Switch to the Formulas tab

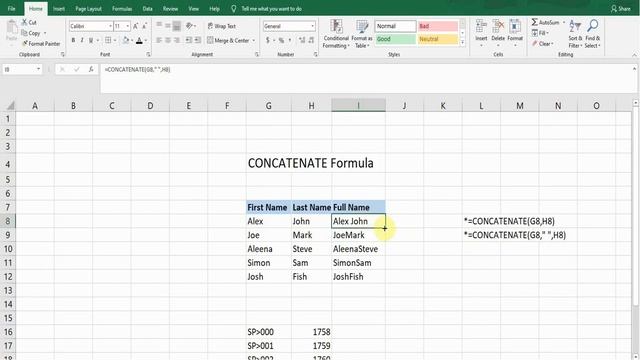pyautogui.click(x=122, y=9)
